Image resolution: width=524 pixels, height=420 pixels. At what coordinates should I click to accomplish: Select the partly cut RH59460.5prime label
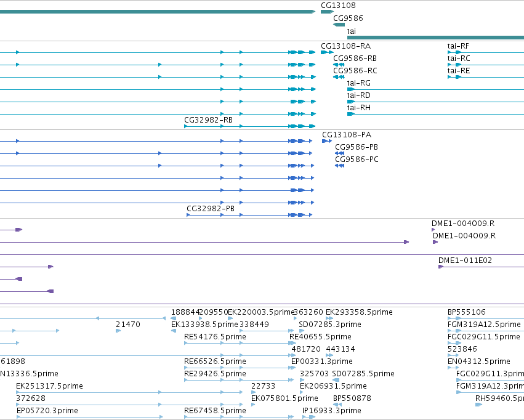[x=499, y=398]
